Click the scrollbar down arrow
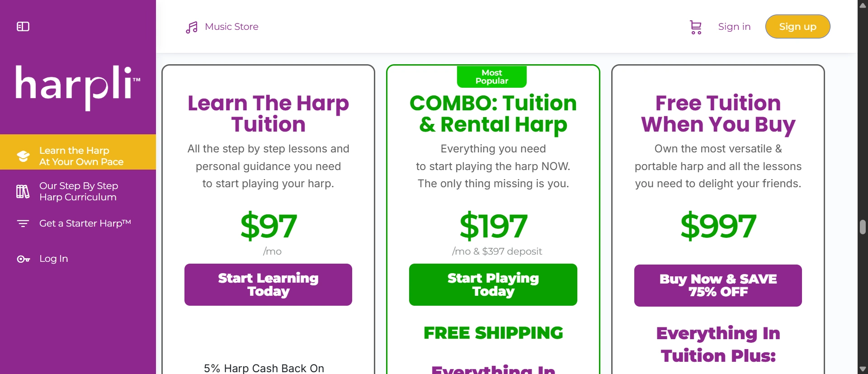The width and height of the screenshot is (868, 374). [863, 369]
